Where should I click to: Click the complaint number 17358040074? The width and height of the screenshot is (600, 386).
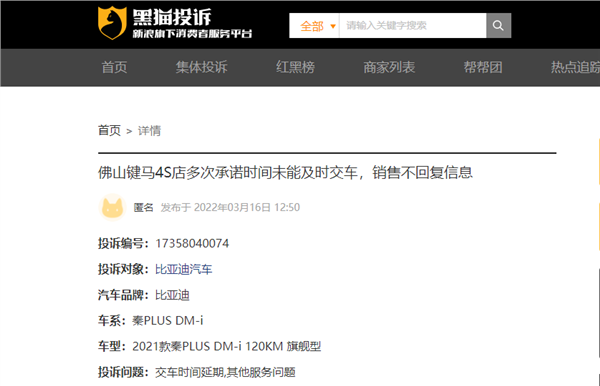(x=192, y=243)
